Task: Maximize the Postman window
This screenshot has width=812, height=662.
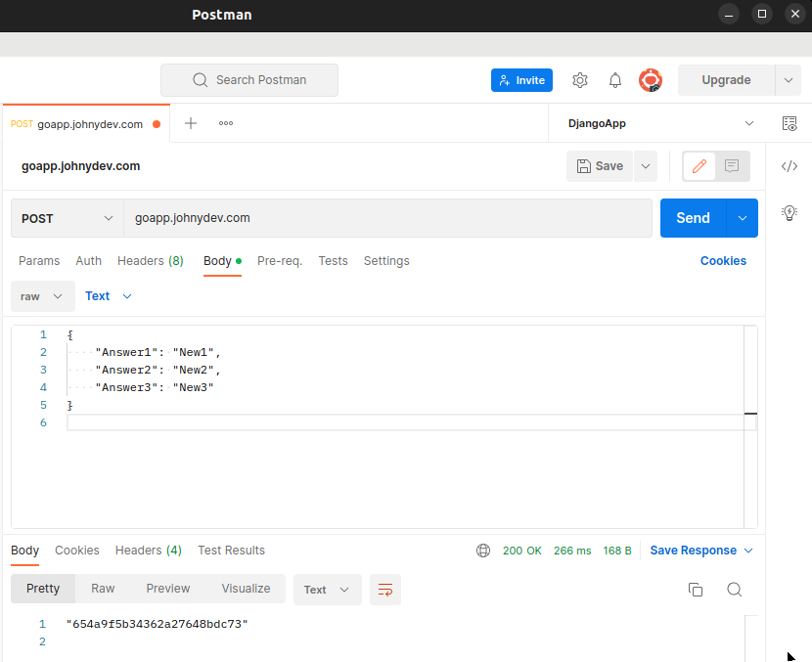Action: coord(762,15)
